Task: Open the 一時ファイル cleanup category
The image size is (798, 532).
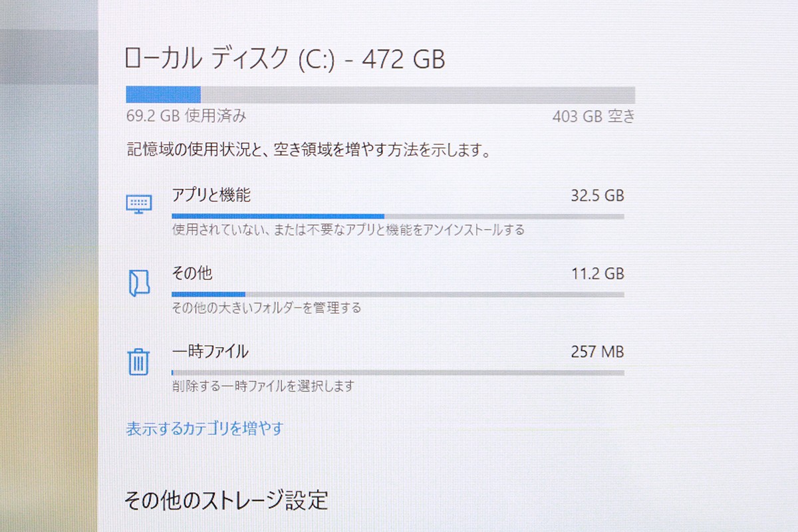Action: 210,351
